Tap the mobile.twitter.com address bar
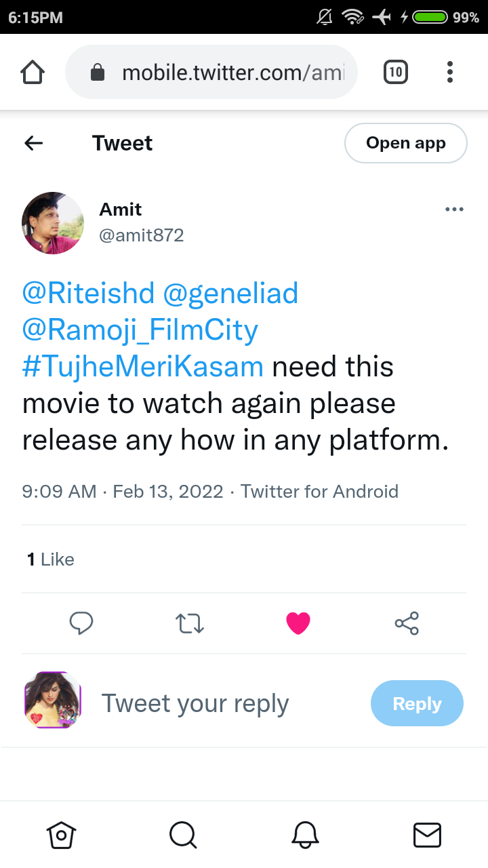The width and height of the screenshot is (488, 868). (211, 72)
